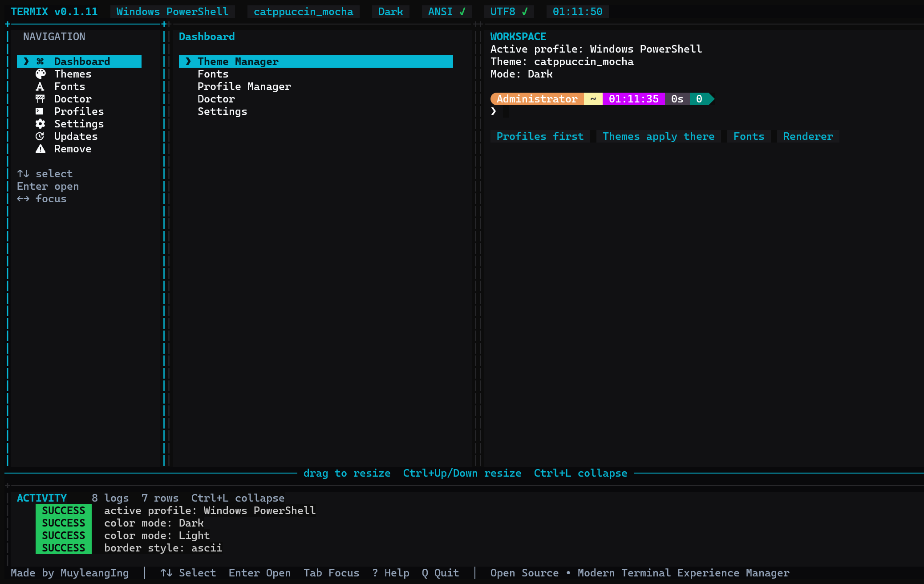Click the TERMIX v0.1.11 title
This screenshot has height=584, width=924.
click(x=54, y=12)
